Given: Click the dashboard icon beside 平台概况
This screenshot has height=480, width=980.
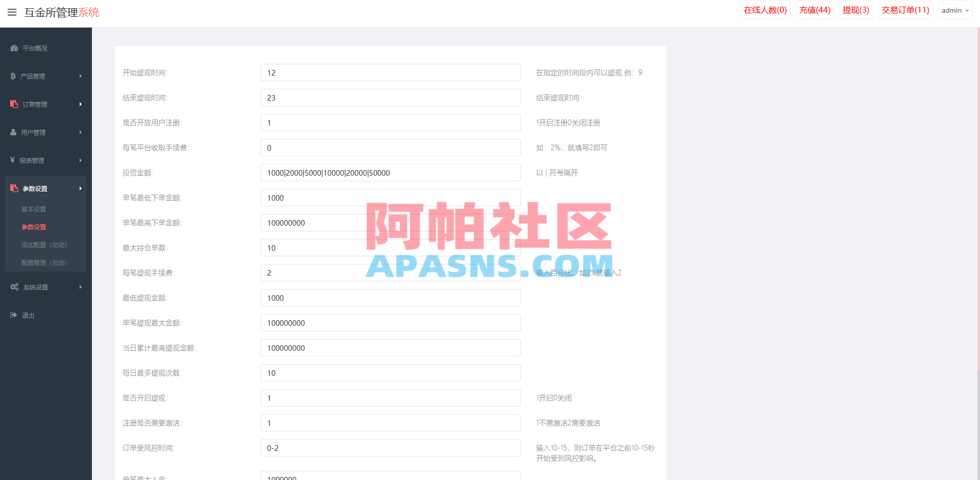Looking at the screenshot, I should (x=13, y=48).
